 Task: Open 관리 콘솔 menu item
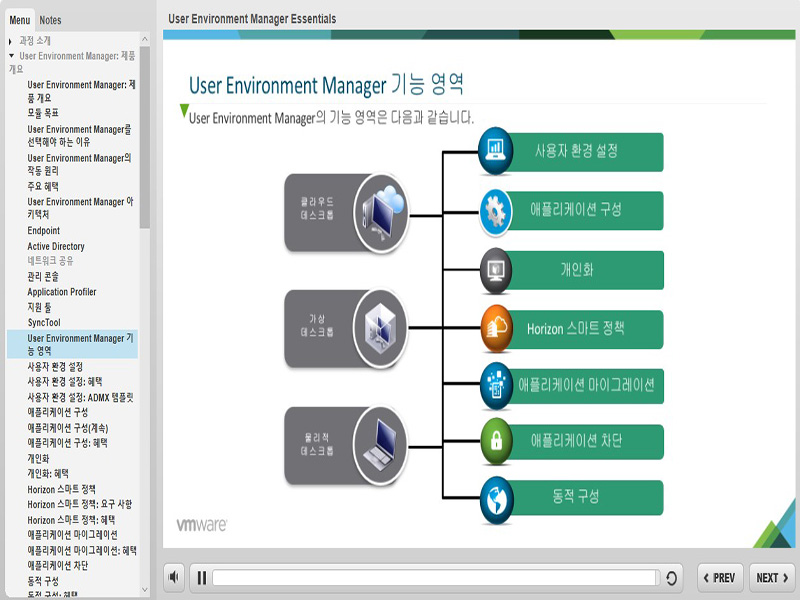pyautogui.click(x=43, y=277)
